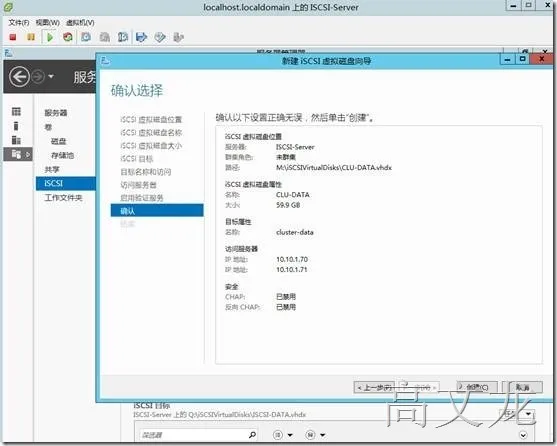This screenshot has height=446, width=557.
Task: Select the 工作文件夹 navigation item
Action: 63,198
